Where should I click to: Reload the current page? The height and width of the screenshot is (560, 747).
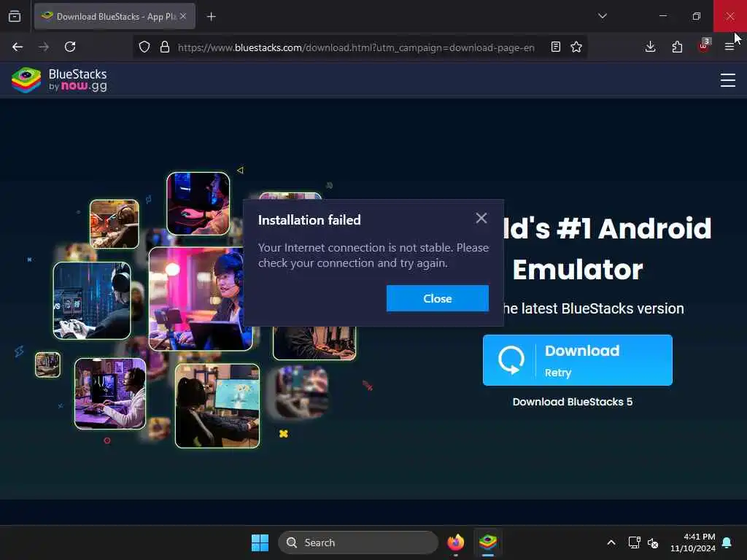coord(70,47)
